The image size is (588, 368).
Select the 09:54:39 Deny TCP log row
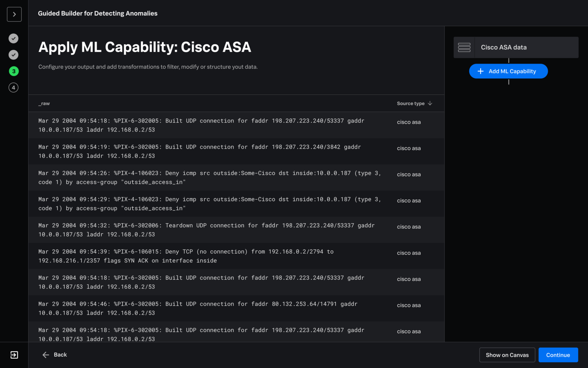(x=236, y=256)
